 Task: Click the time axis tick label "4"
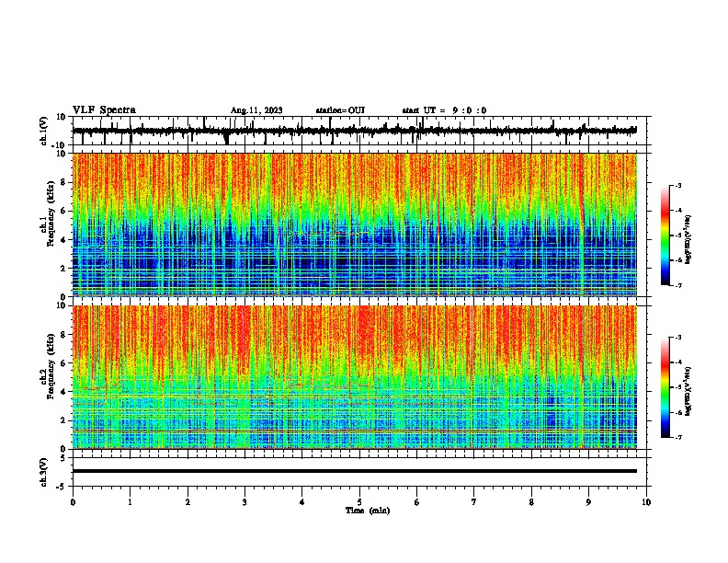(x=302, y=502)
